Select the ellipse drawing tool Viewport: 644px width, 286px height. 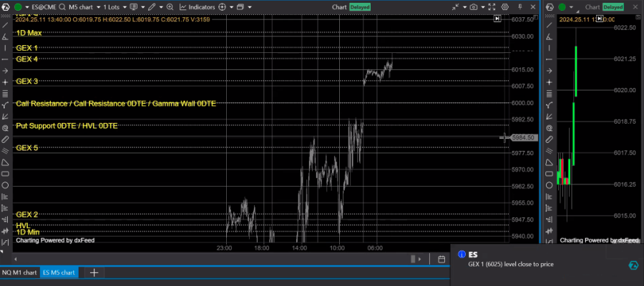6,184
